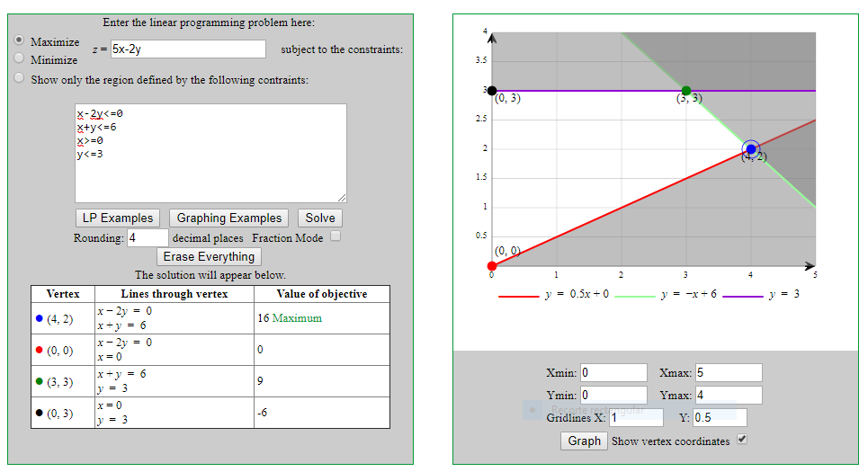868x472 pixels.
Task: Select 'Show only the region' radio option
Action: tap(19, 78)
